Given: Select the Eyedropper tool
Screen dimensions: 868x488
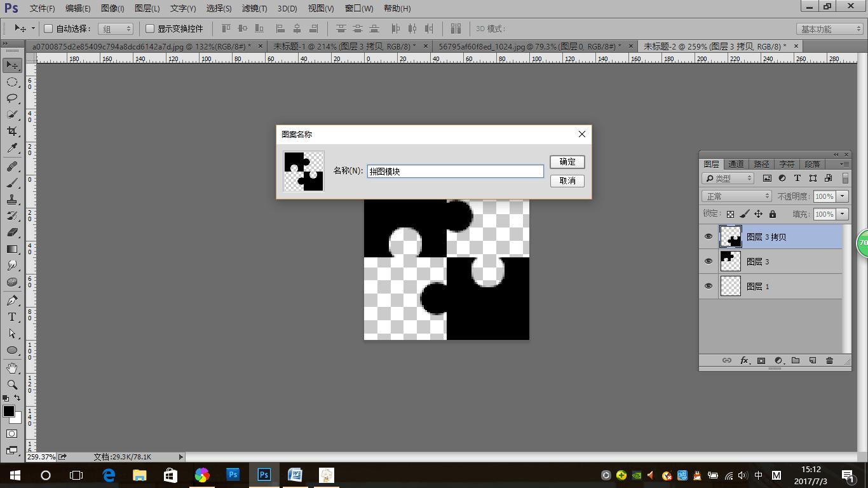Looking at the screenshot, I should pyautogui.click(x=11, y=148).
